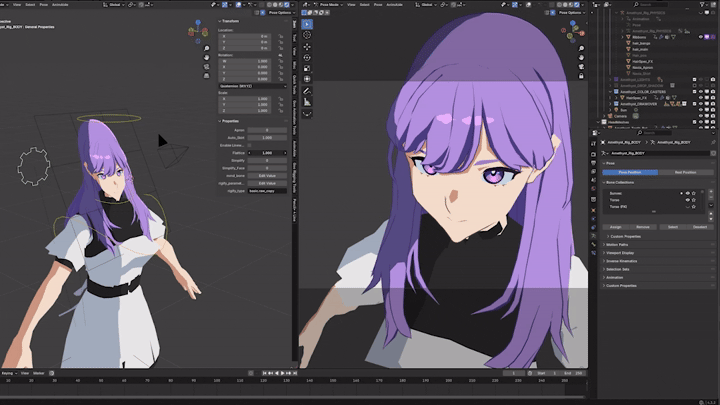Open the Output properties tab icon
Screen dimensions: 720x405
[x=593, y=163]
